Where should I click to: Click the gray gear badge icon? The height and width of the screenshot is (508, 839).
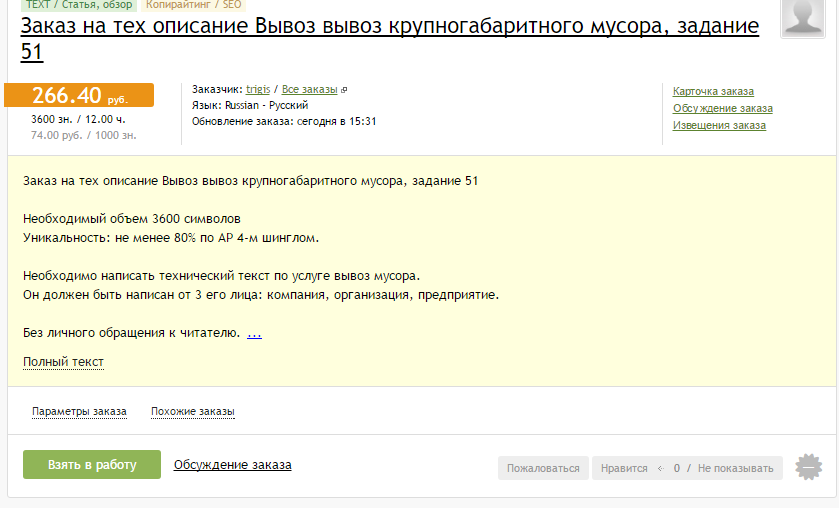click(x=809, y=467)
